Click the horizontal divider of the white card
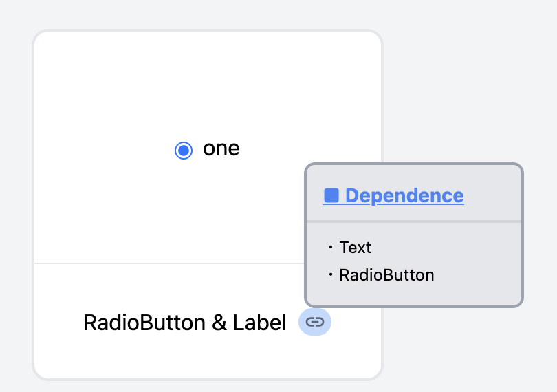557x392 pixels. coord(169,263)
